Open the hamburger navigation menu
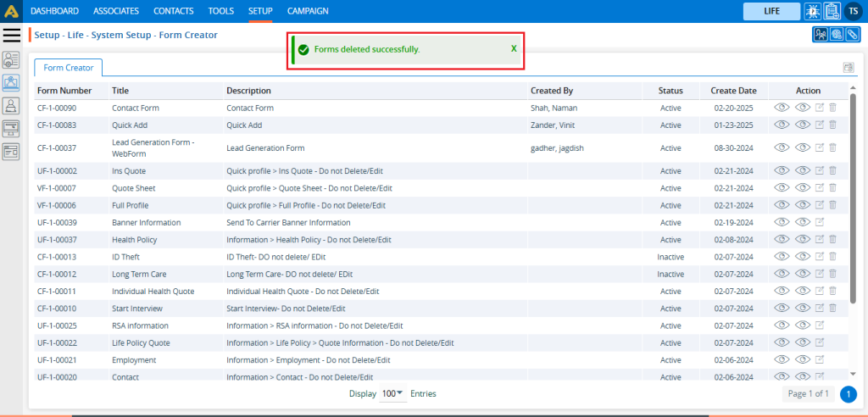The width and height of the screenshot is (868, 417). (x=12, y=35)
